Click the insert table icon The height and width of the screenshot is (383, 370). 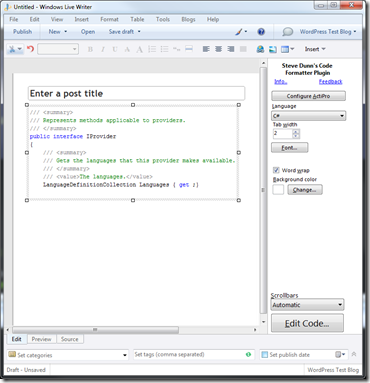click(287, 49)
